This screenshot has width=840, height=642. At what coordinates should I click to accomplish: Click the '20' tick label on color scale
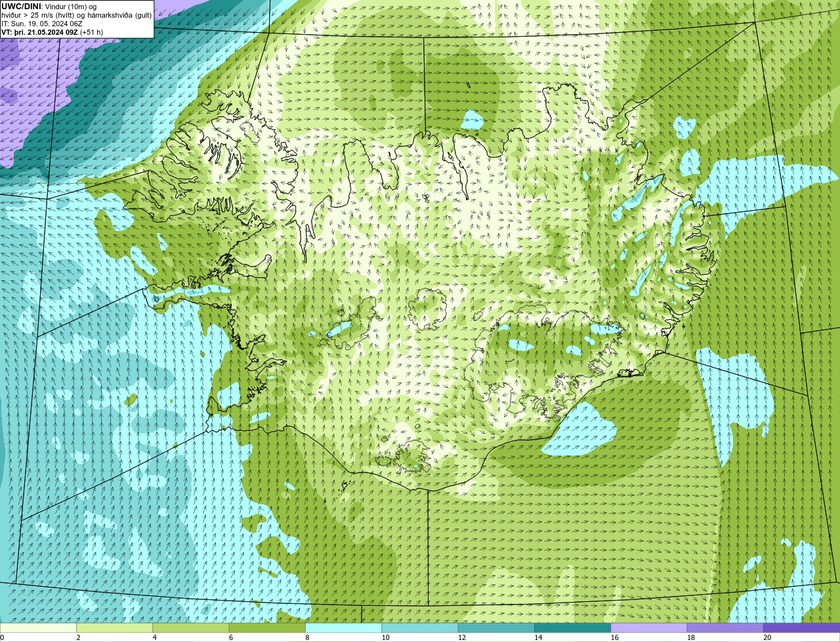[x=767, y=637]
